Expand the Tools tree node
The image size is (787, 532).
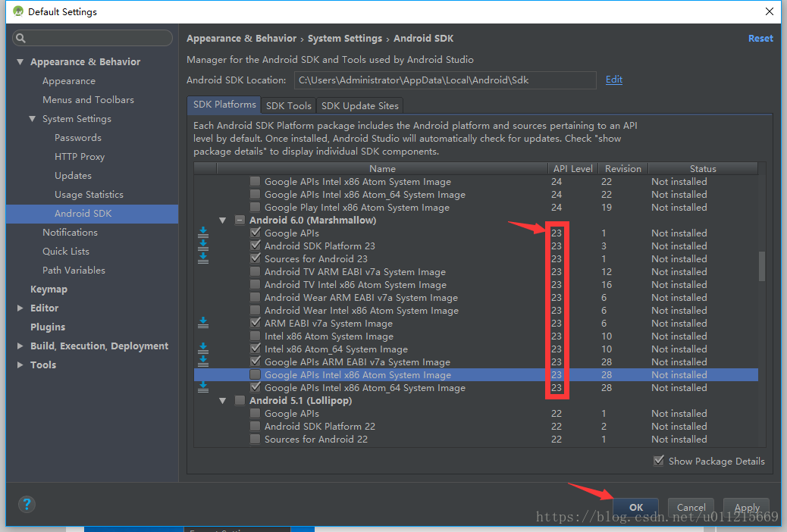tap(20, 365)
